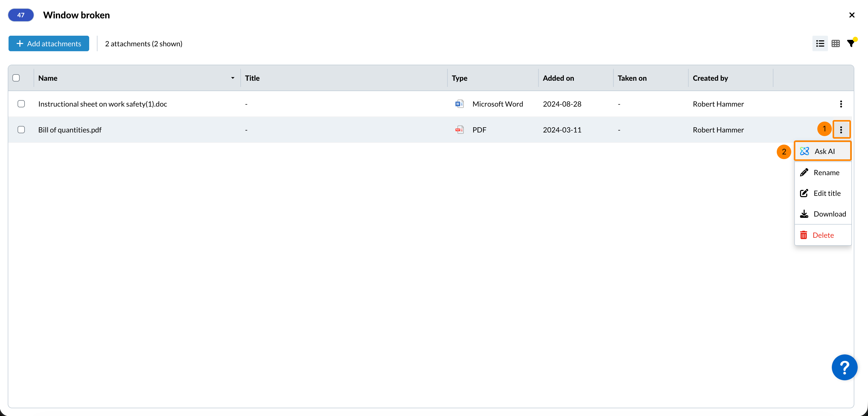The height and width of the screenshot is (416, 868).
Task: Click the Bill of quantities.pdf file name
Action: [x=70, y=130]
